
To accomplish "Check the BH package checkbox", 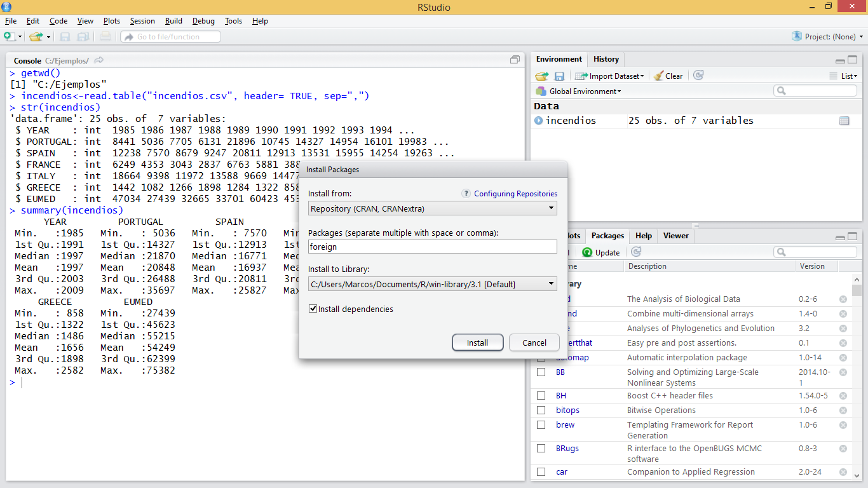I will (x=541, y=396).
